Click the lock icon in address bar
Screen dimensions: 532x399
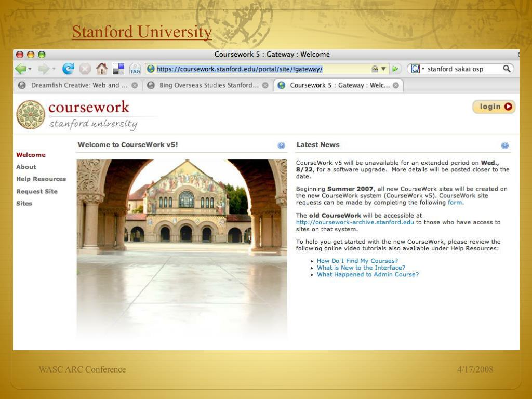375,69
